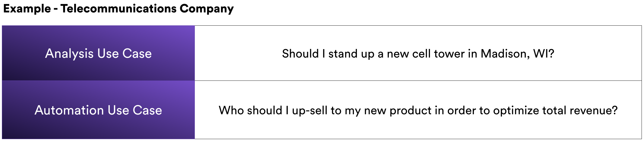
Task: Click "WI?" at end of first question
Action: pyautogui.click(x=544, y=53)
